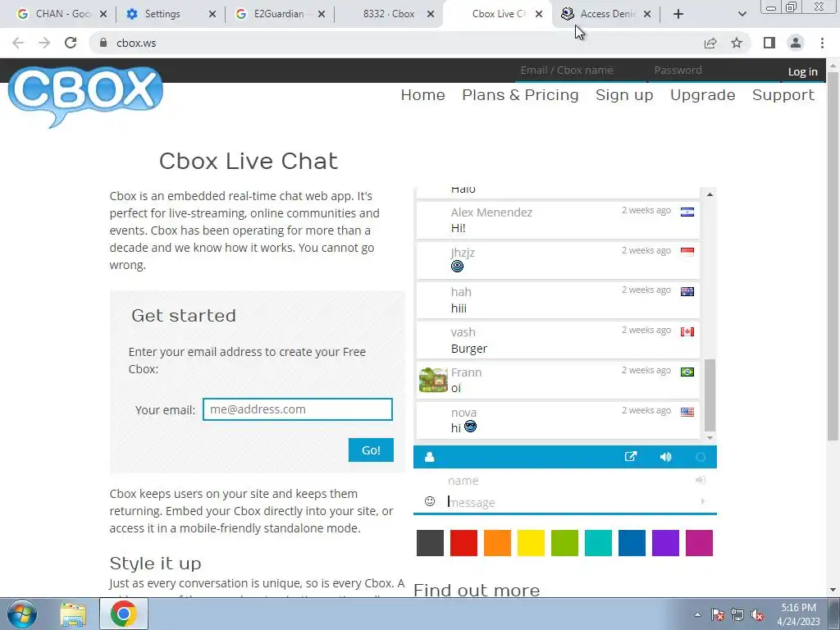Click the chat message field
The width and height of the screenshot is (840, 630).
[x=571, y=503]
